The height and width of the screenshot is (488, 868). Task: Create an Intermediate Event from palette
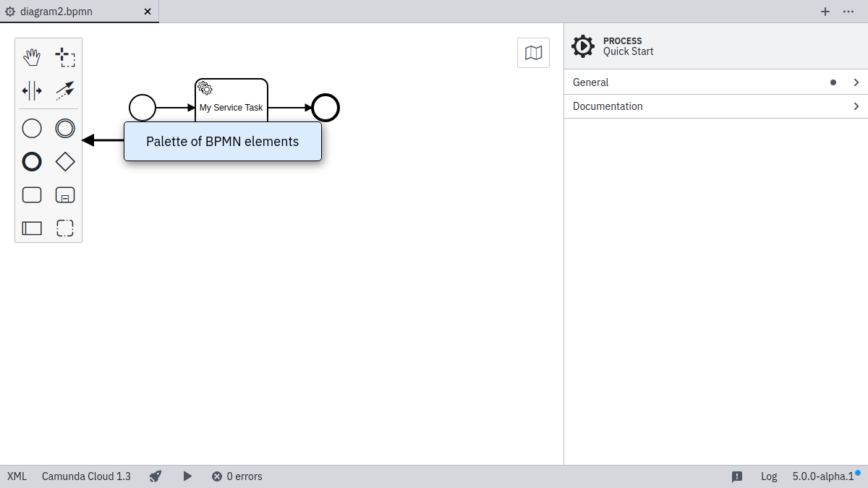[65, 129]
